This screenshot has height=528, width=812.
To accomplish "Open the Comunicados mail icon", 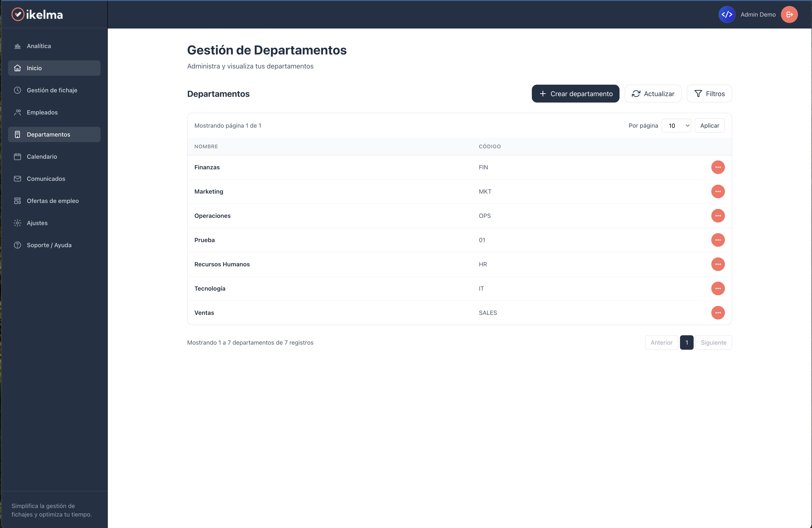I will [x=18, y=178].
